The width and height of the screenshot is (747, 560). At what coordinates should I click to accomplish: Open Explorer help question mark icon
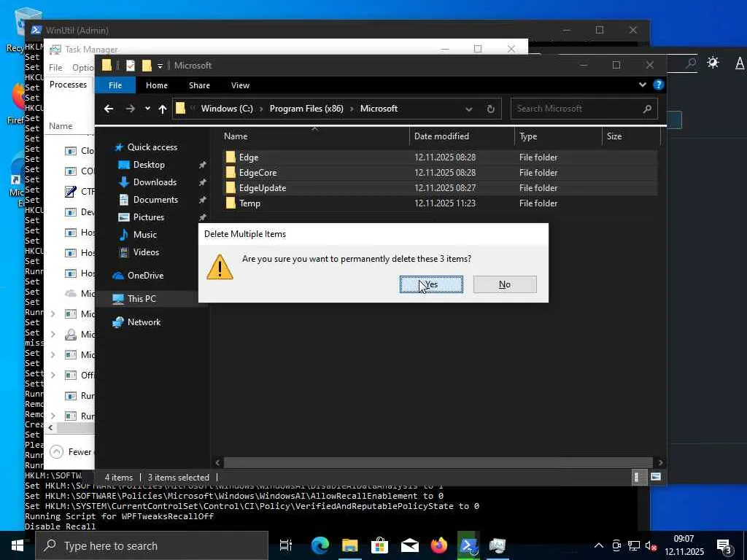(x=659, y=85)
